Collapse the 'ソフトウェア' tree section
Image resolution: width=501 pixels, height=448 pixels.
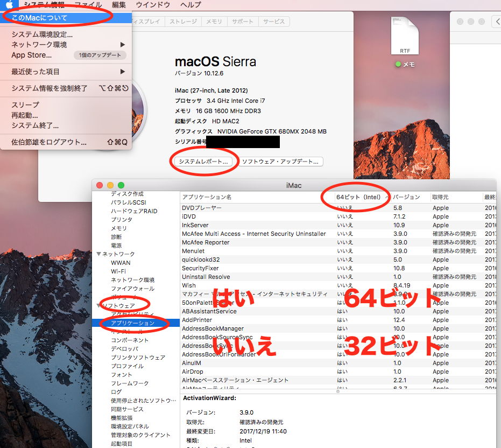98,306
